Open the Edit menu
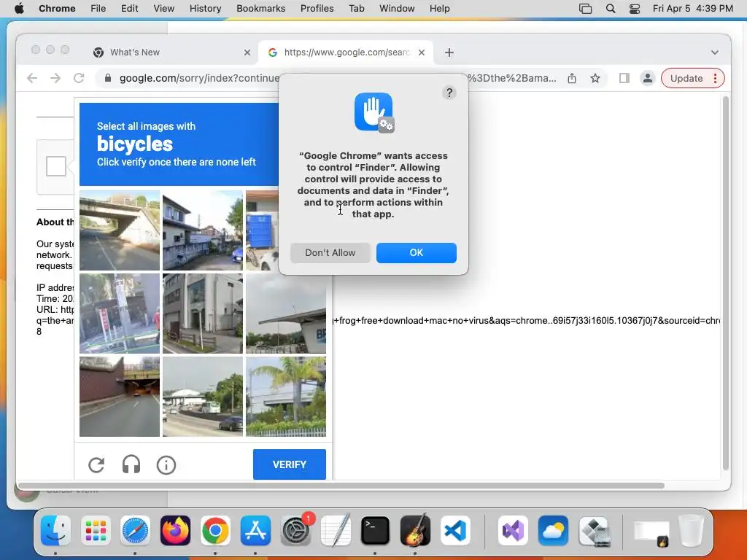Image resolution: width=747 pixels, height=560 pixels. coord(129,9)
